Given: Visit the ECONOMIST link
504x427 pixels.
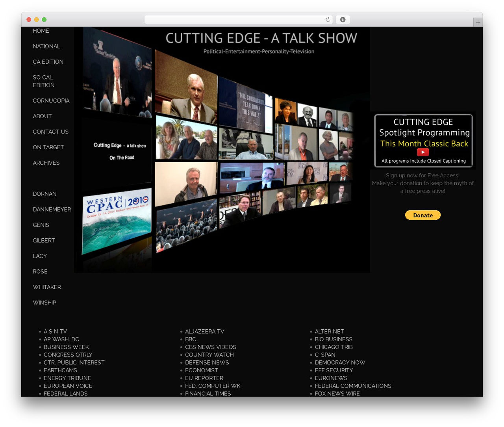Looking at the screenshot, I should pyautogui.click(x=202, y=370).
